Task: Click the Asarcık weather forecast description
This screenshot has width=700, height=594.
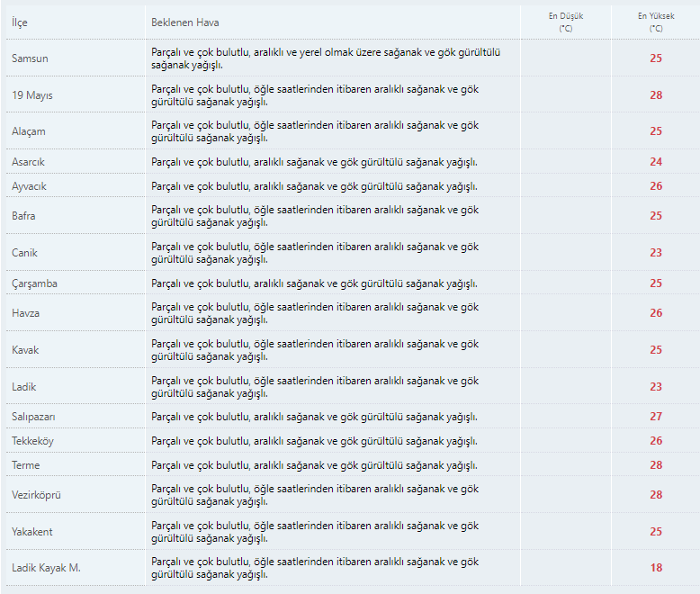Action: pos(314,162)
